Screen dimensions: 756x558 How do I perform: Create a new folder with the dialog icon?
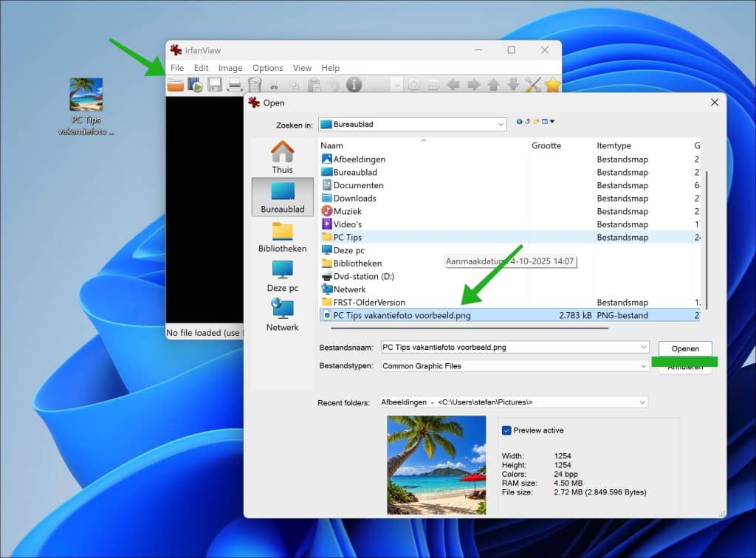coord(536,122)
